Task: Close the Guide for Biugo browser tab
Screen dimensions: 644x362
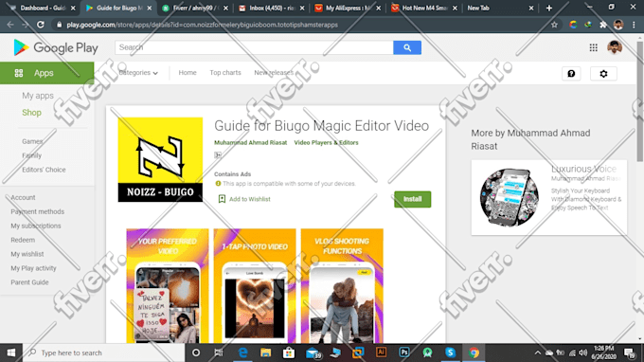Action: click(x=149, y=8)
